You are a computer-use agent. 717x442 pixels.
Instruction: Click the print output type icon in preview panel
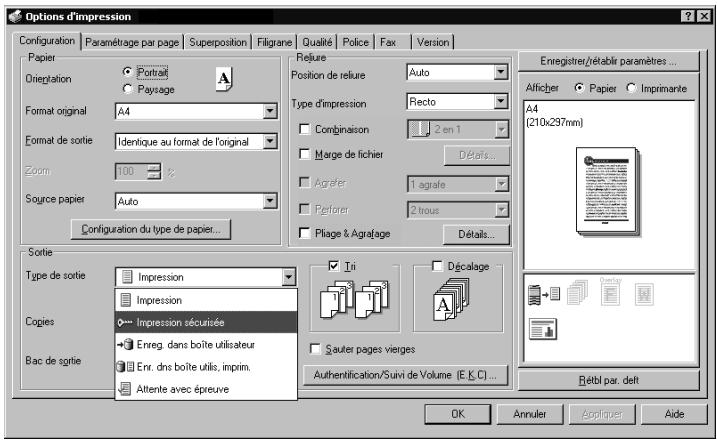pos(544,294)
